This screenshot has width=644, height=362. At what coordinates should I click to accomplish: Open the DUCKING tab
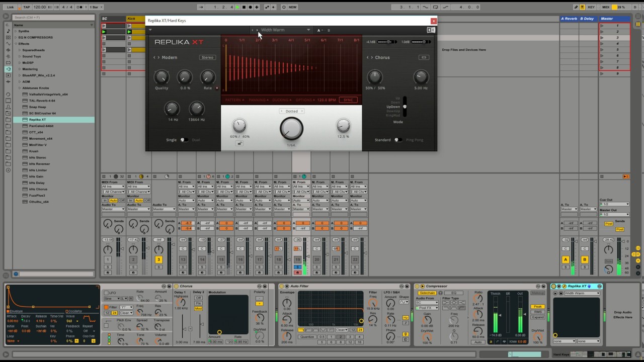[x=281, y=100]
